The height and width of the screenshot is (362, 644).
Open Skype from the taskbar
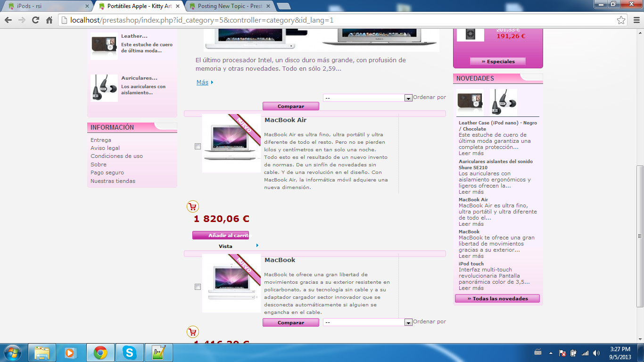(129, 353)
